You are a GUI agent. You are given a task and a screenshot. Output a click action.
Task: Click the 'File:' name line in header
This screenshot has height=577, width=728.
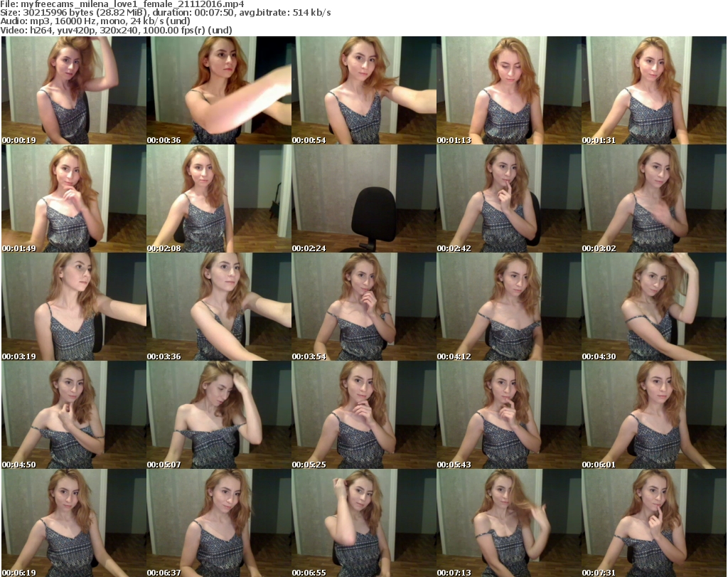tap(122, 4)
